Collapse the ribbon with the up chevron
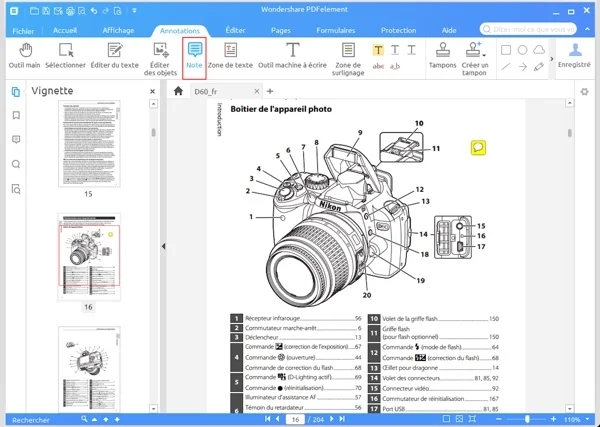Image resolution: width=600 pixels, height=427 pixels. (587, 29)
